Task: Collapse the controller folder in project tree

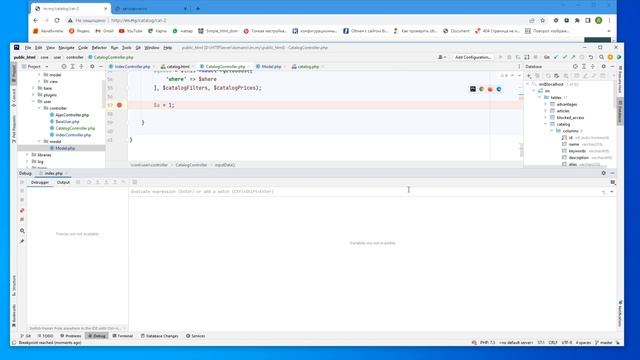Action: [x=39, y=108]
